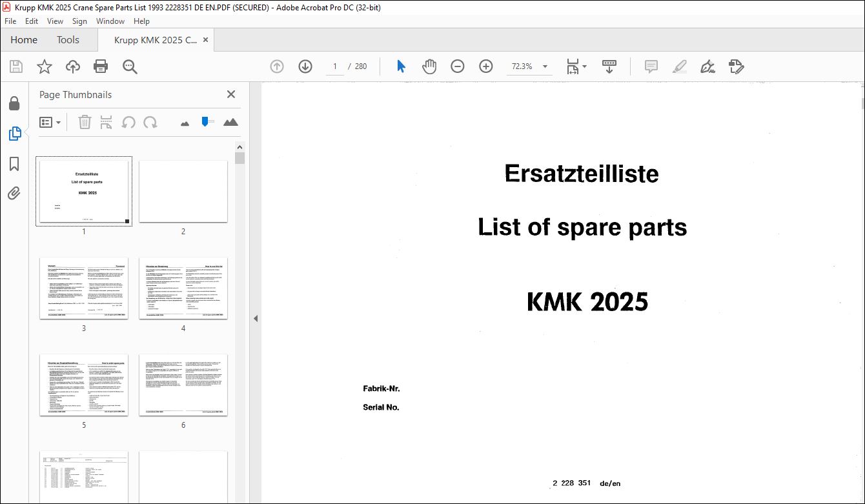Close the Krupp KMK 2025 document tab
The height and width of the screenshot is (504, 865).
206,40
